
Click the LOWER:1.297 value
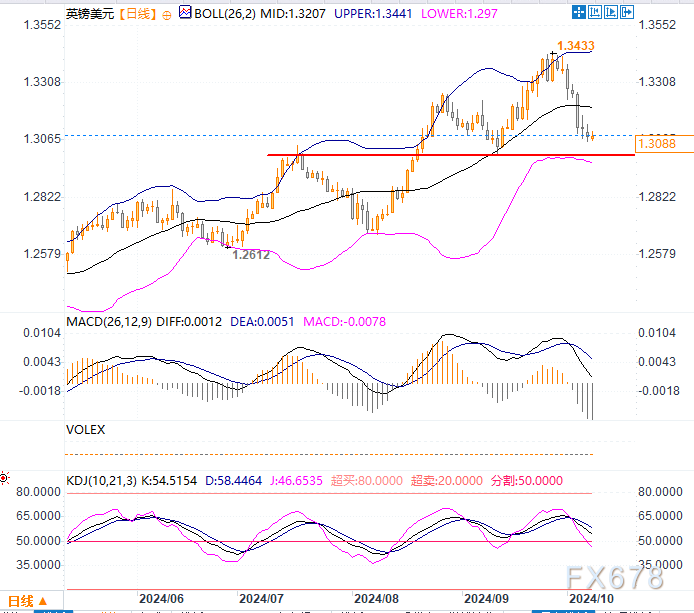(459, 14)
